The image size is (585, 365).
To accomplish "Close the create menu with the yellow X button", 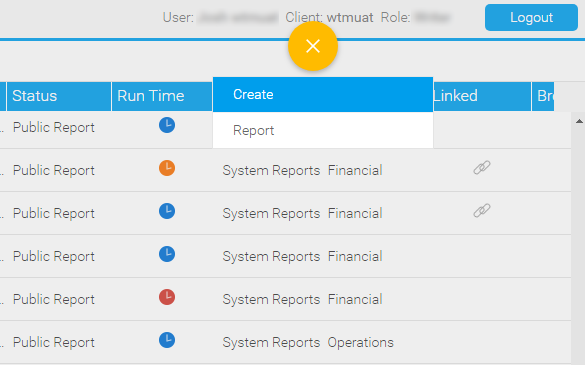I will click(x=313, y=46).
